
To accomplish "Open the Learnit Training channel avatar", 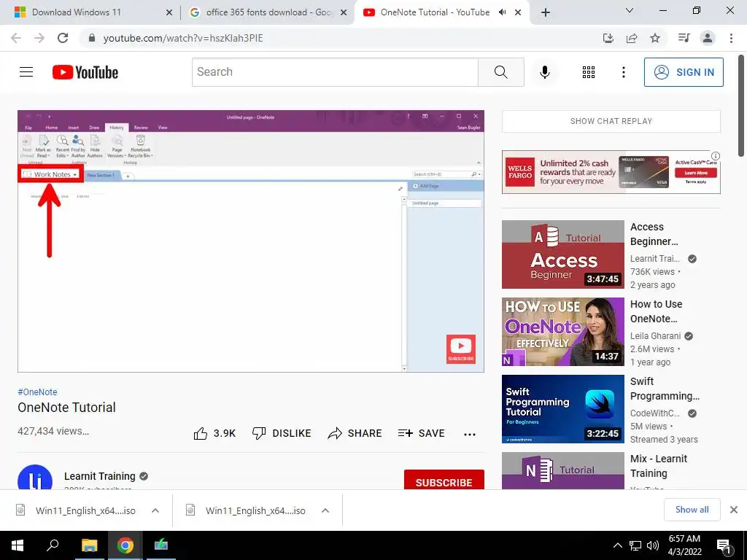I will tap(35, 478).
